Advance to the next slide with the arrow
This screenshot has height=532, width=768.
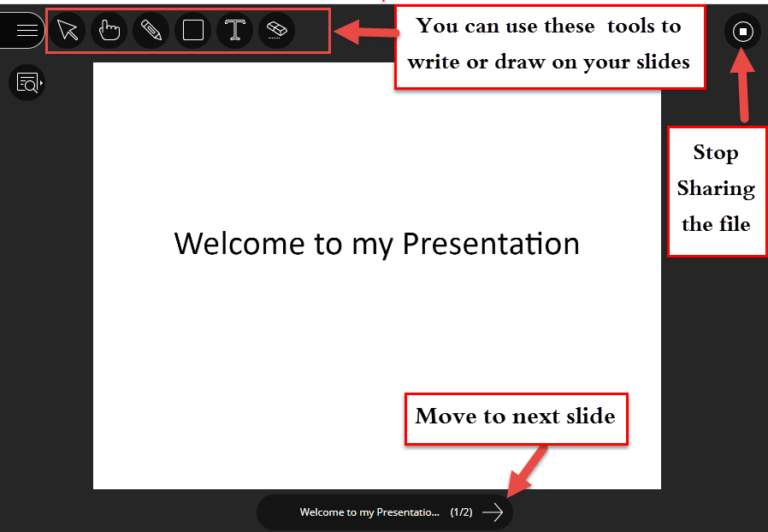tap(493, 512)
